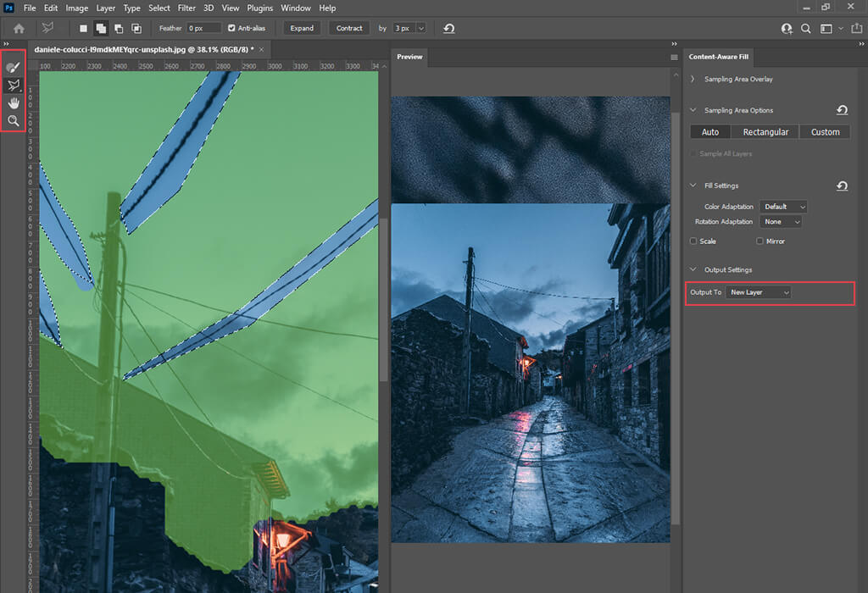Open the File menu

click(x=30, y=8)
